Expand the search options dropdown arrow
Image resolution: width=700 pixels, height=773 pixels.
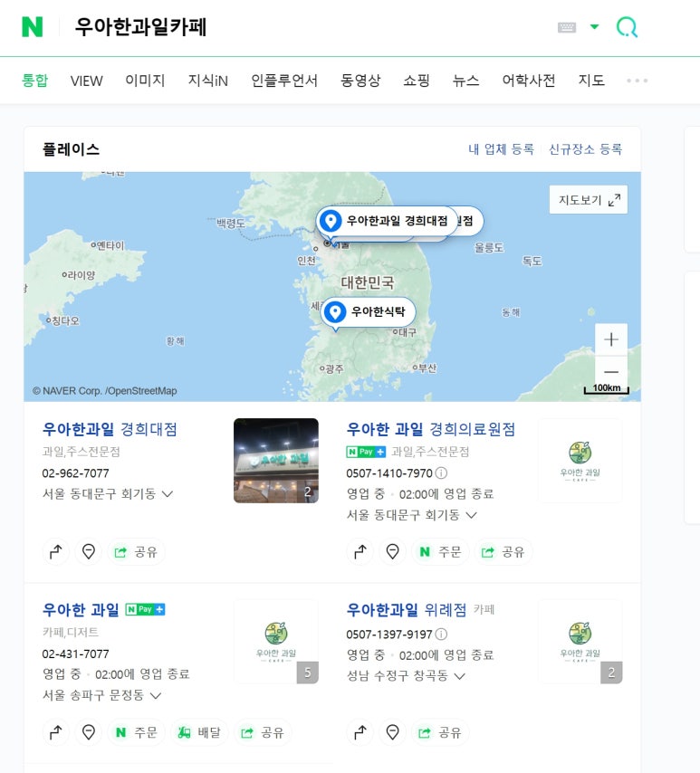click(x=594, y=26)
